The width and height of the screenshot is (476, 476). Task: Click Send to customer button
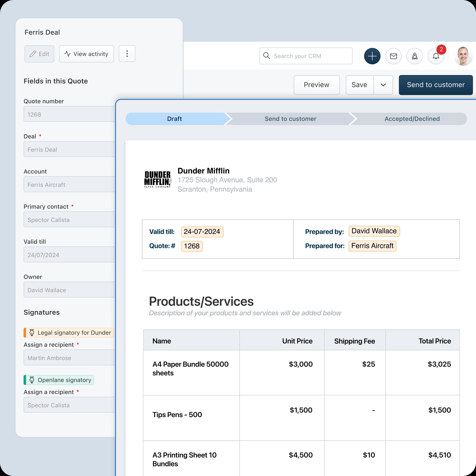click(x=436, y=85)
